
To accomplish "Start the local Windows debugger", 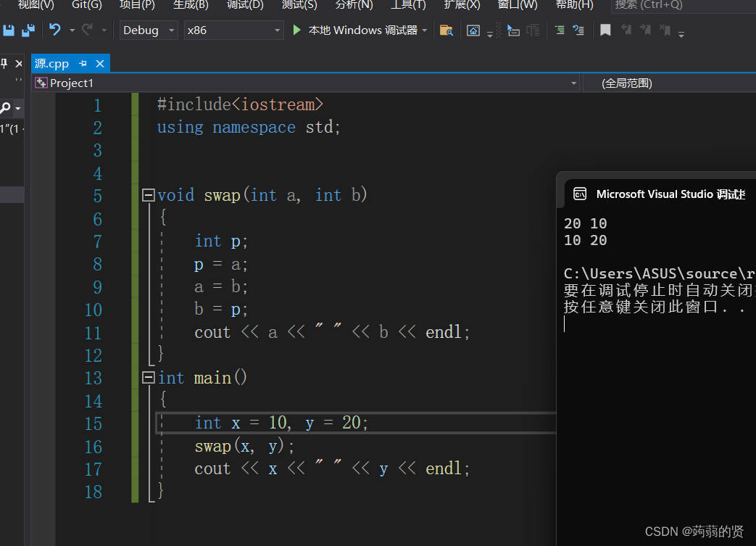I will pos(360,30).
